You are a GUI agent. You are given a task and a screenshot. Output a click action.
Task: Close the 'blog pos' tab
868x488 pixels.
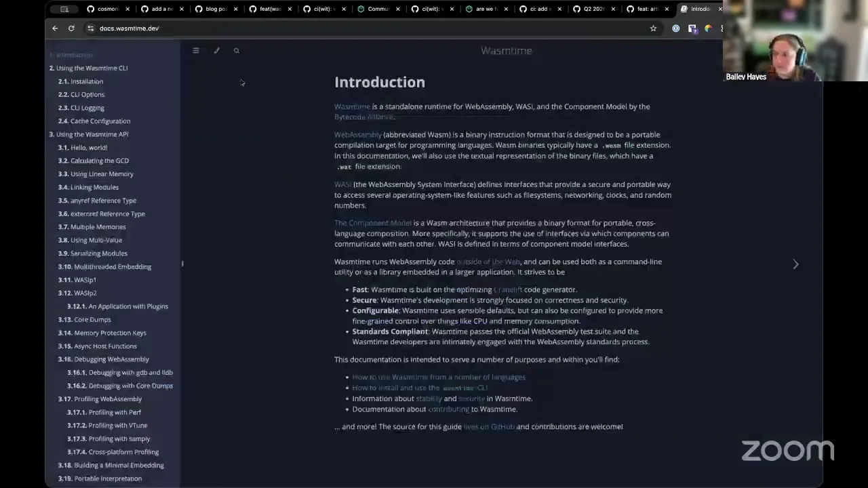click(235, 9)
